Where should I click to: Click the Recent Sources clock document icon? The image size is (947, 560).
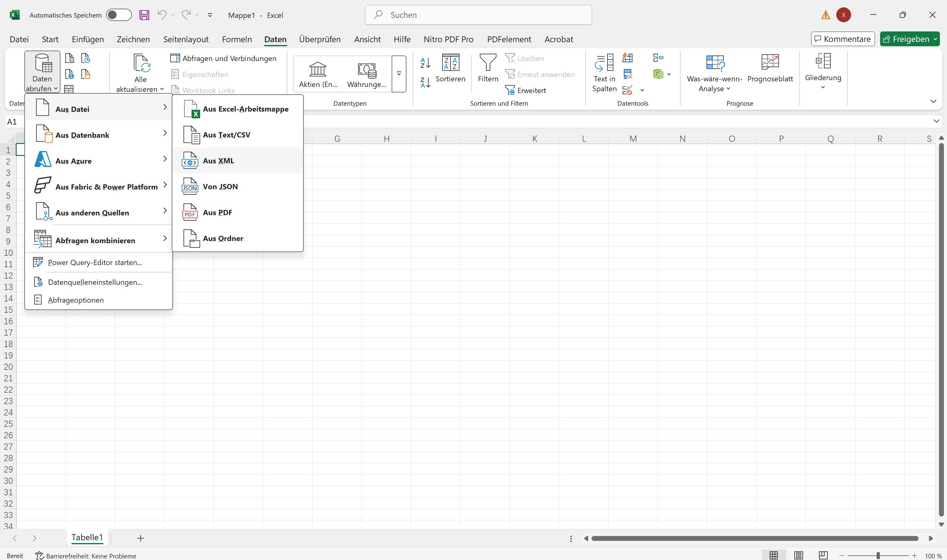[86, 58]
